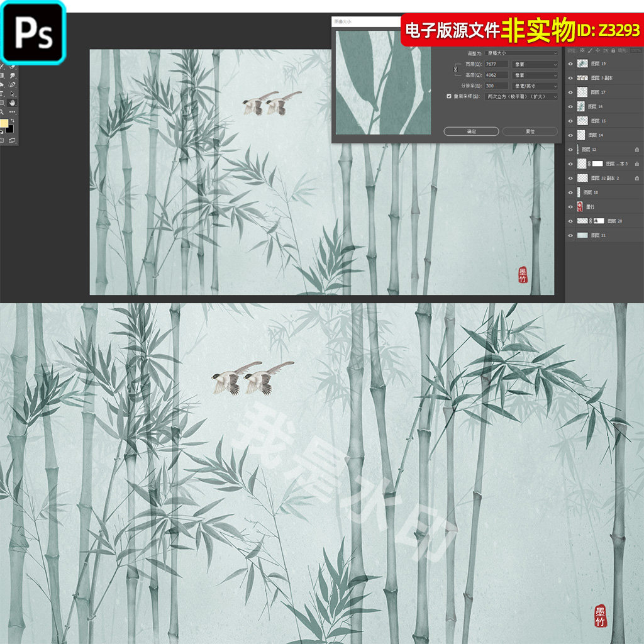Select the Path Selection arrow tool
This screenshot has height=644, width=644.
click(13, 94)
